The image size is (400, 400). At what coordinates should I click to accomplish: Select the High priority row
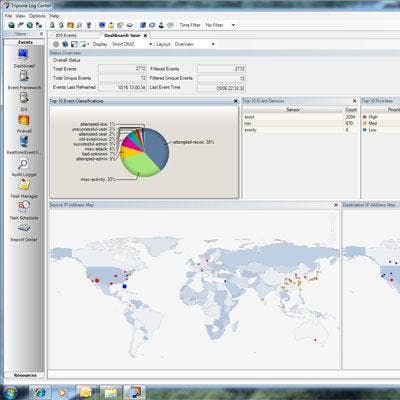[x=381, y=117]
